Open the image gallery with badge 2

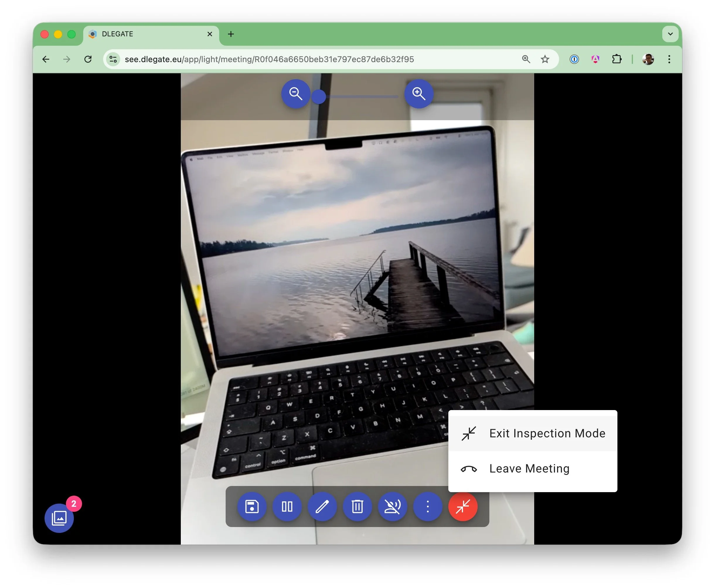pyautogui.click(x=59, y=518)
